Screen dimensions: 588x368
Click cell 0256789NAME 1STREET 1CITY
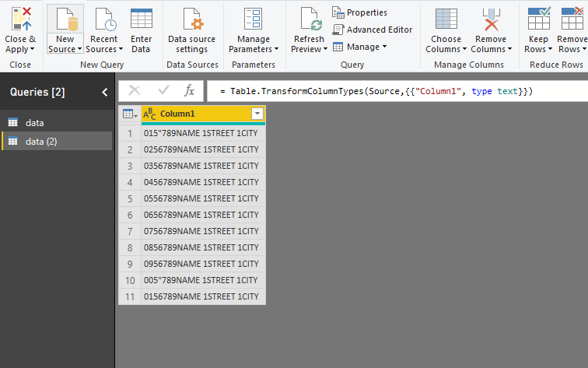pyautogui.click(x=203, y=149)
